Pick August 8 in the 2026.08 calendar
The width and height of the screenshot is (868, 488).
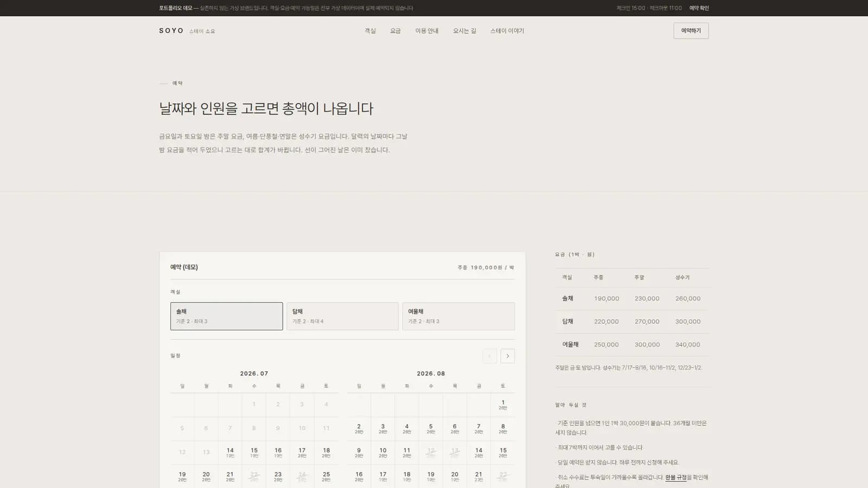point(503,428)
